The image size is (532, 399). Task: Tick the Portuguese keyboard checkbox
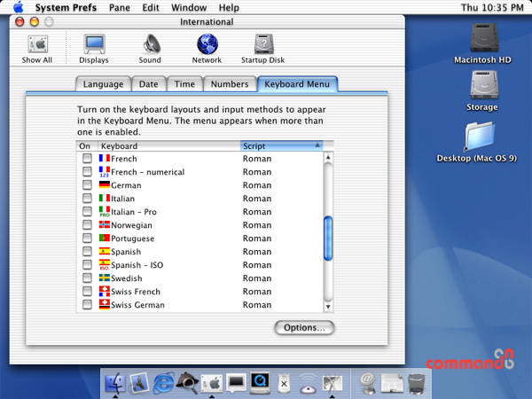click(87, 238)
